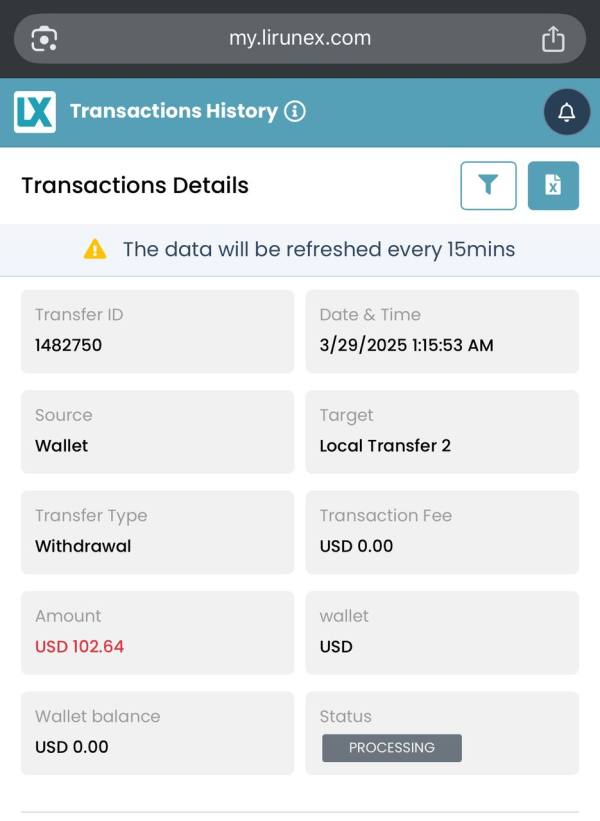Screen dimensions: 600x821
Task: Click the Transaction Fee USD 0.00 card
Action: [x=441, y=531]
